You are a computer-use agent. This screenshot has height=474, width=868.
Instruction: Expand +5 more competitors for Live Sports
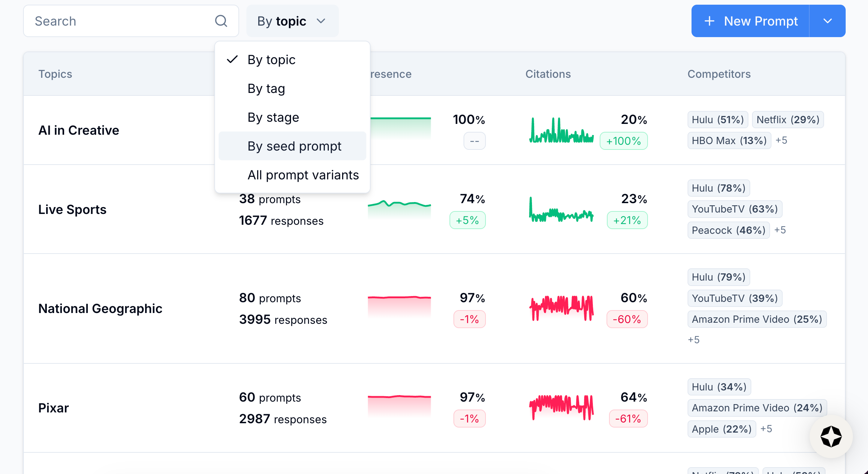pos(780,230)
